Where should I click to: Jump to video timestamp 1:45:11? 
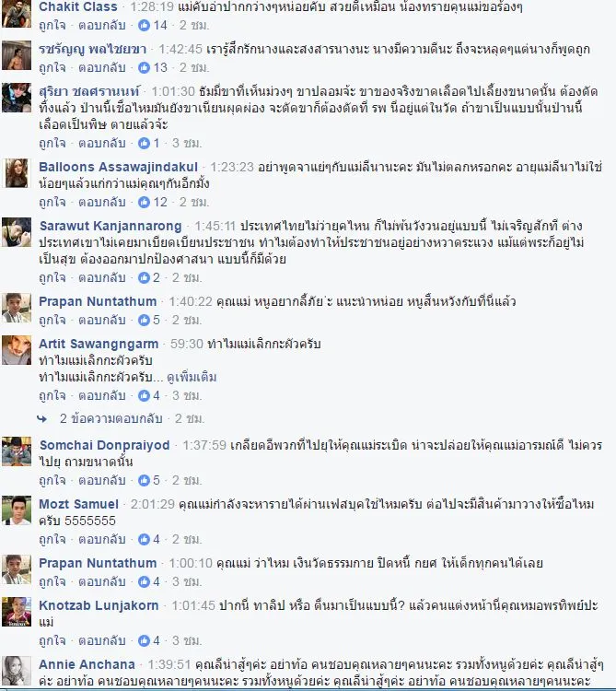(215, 226)
